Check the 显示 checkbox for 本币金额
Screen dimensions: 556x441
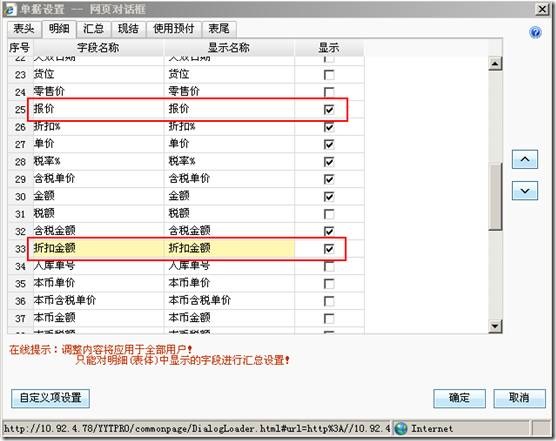click(x=329, y=318)
